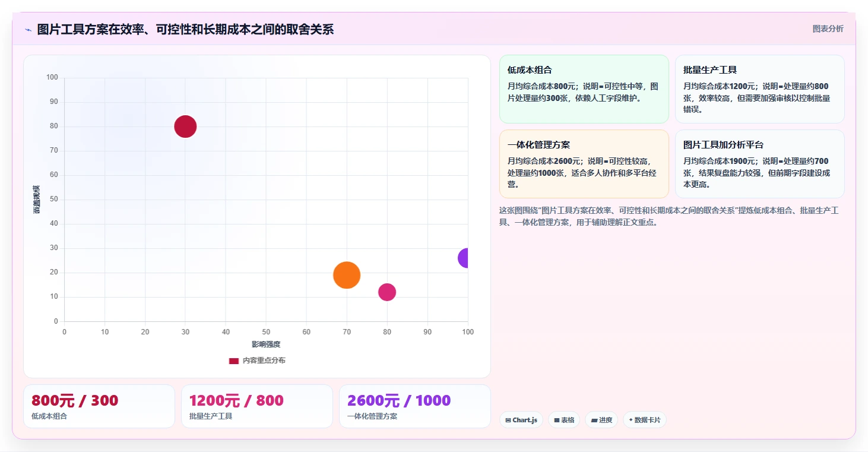Click the chart's vertical y-axis title

pyautogui.click(x=37, y=200)
